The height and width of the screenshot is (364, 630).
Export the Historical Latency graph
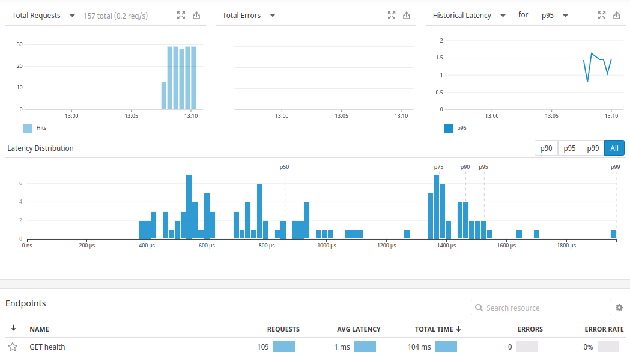pyautogui.click(x=617, y=15)
